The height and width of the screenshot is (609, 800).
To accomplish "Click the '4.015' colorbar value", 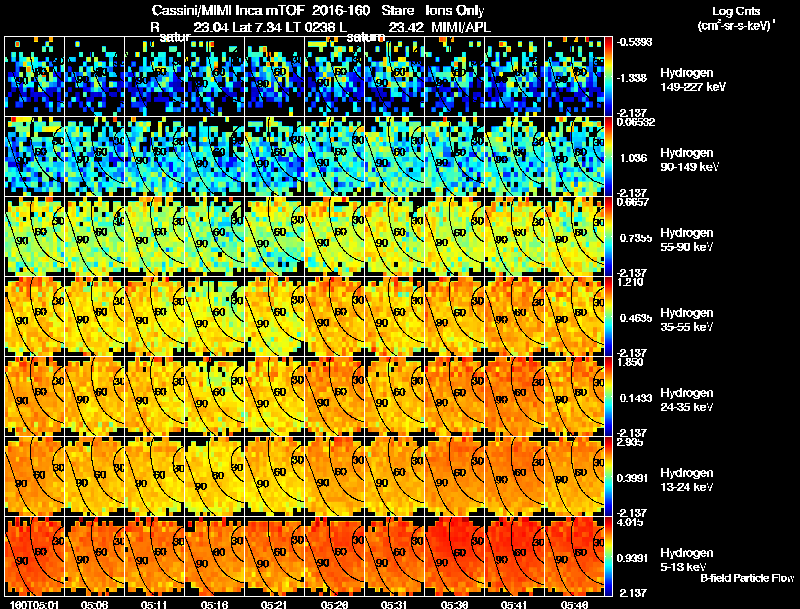I will pos(630,522).
